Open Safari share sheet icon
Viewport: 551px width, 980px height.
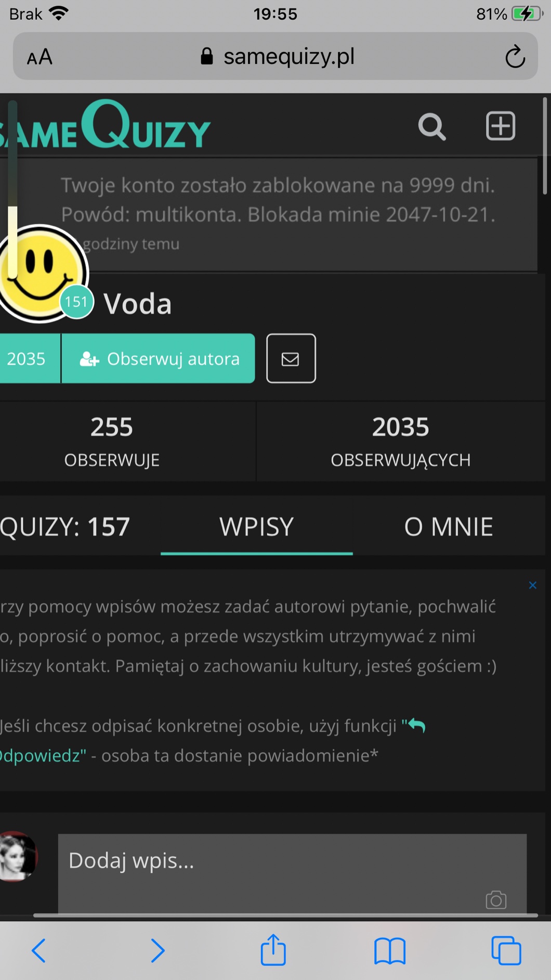(x=273, y=950)
